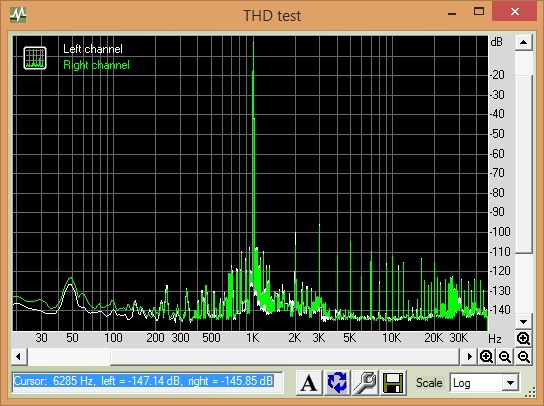The width and height of the screenshot is (544, 406).
Task: Click the THD test app icon in title bar
Action: [x=18, y=15]
